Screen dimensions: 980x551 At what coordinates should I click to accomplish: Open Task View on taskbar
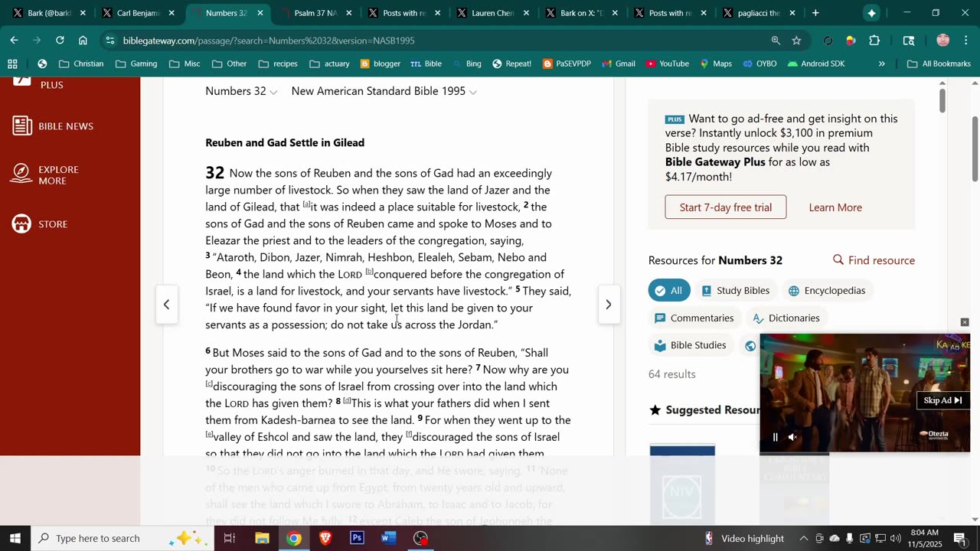pyautogui.click(x=229, y=538)
